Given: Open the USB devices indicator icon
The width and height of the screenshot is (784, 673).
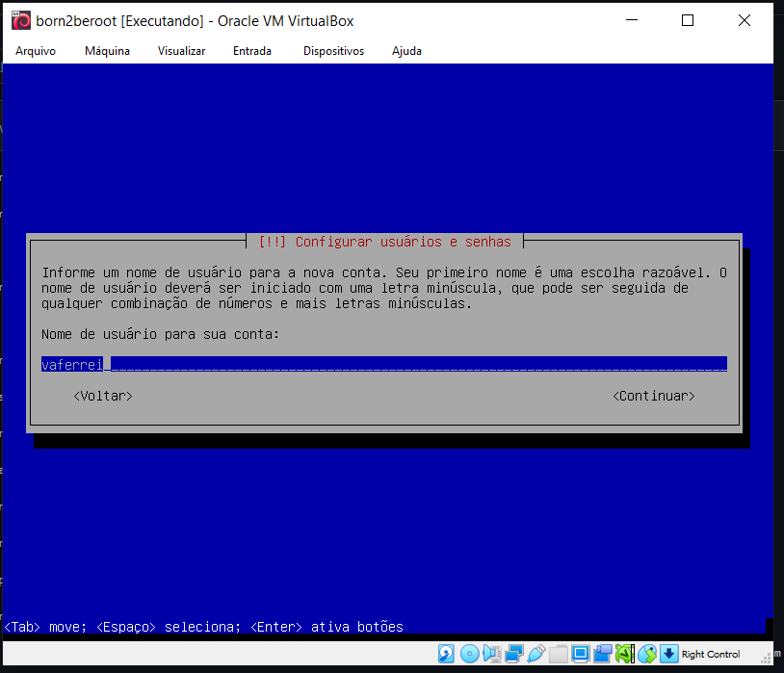Looking at the screenshot, I should [536, 654].
